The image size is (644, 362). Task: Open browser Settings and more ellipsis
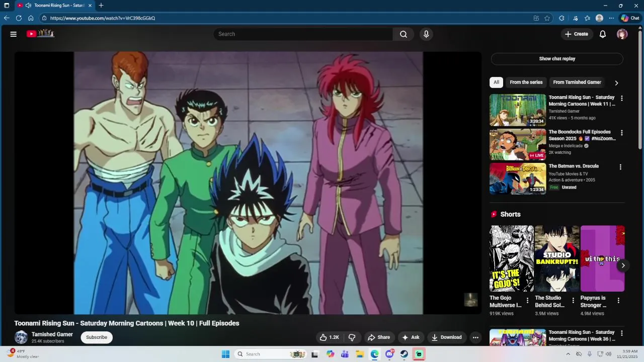(611, 18)
